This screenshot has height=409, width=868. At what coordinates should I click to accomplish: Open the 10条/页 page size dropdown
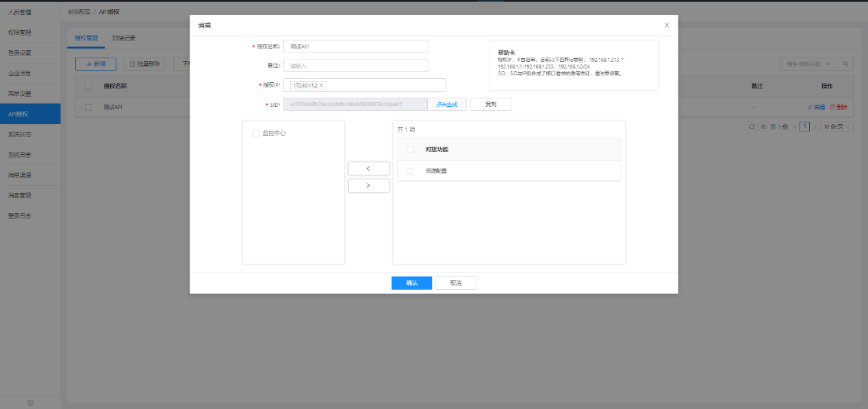[837, 126]
